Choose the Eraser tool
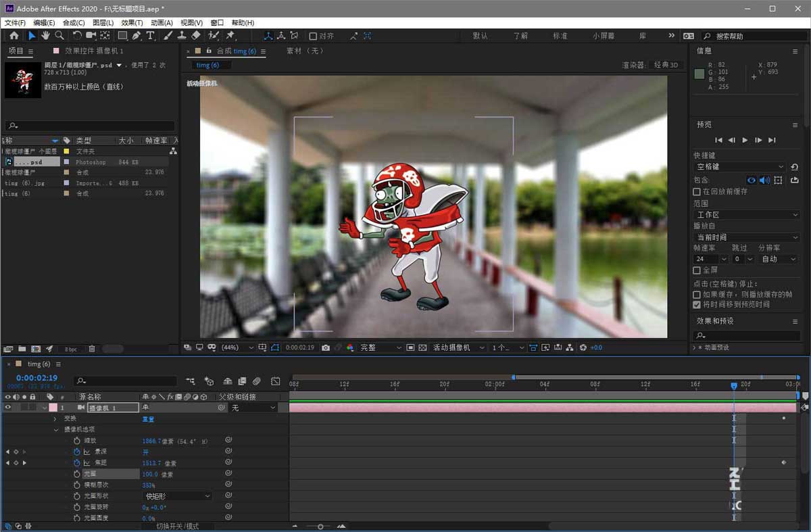Viewport: 811px width, 532px height. coord(196,36)
